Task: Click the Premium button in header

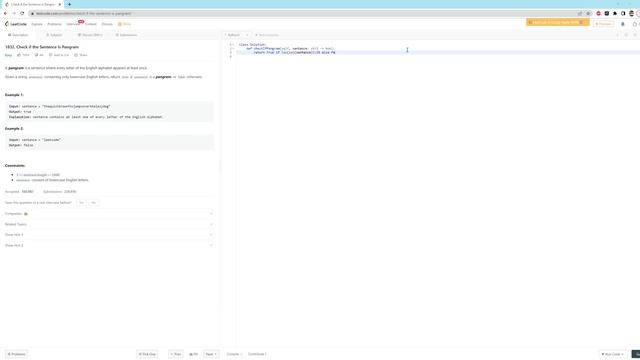Action: tap(604, 24)
